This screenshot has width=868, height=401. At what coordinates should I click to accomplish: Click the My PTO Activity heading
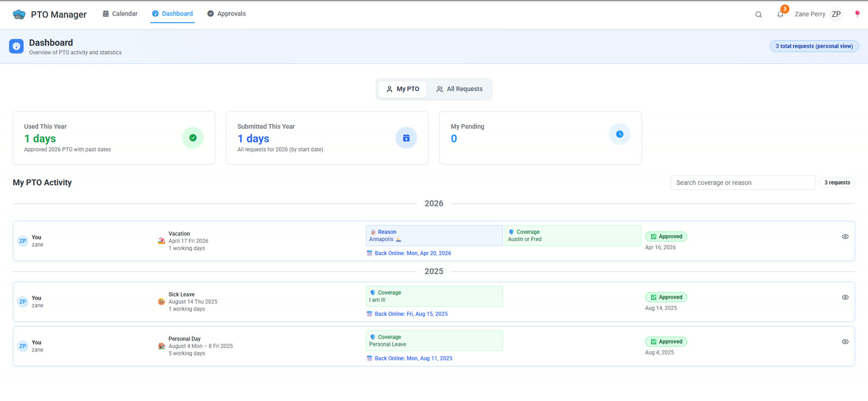[42, 183]
